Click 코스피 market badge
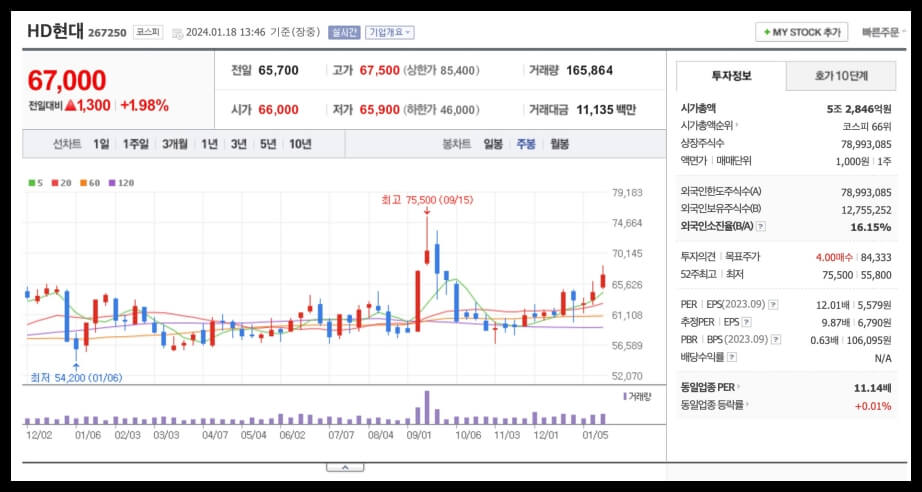922x492 pixels. (x=148, y=32)
